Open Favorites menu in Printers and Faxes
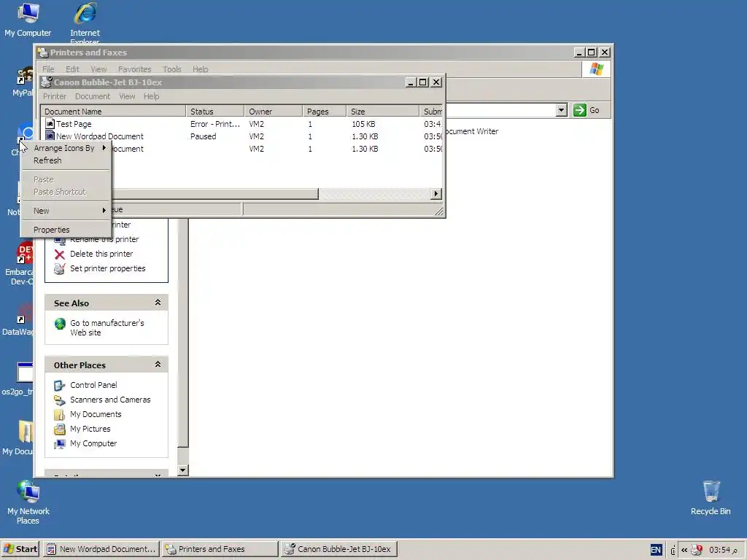The image size is (747, 560). tap(134, 69)
